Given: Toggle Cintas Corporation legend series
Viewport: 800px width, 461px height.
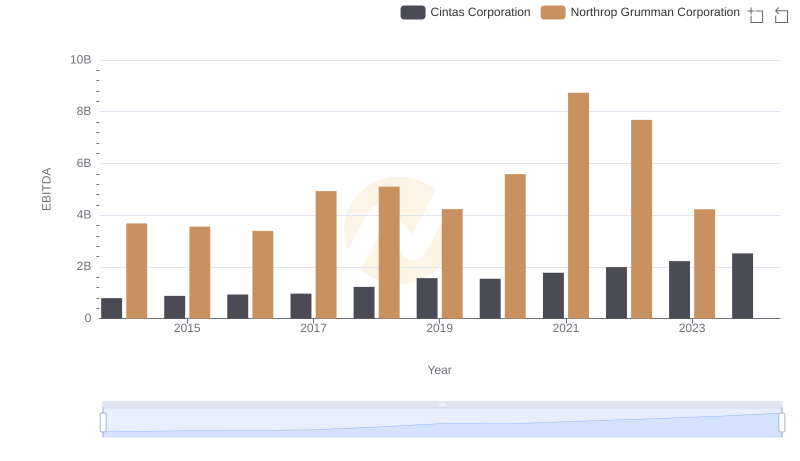Looking at the screenshot, I should coord(465,12).
